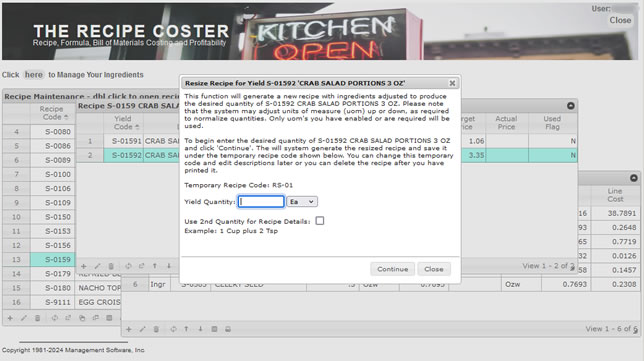Viewport: 644px width, 361px height.
Task: Edit selected yield with the yield grid pencil icon
Action: (97, 266)
